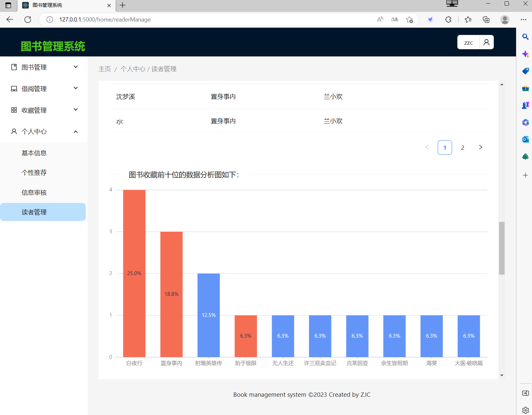Open the tools briefcase icon in sidebar

click(x=525, y=88)
